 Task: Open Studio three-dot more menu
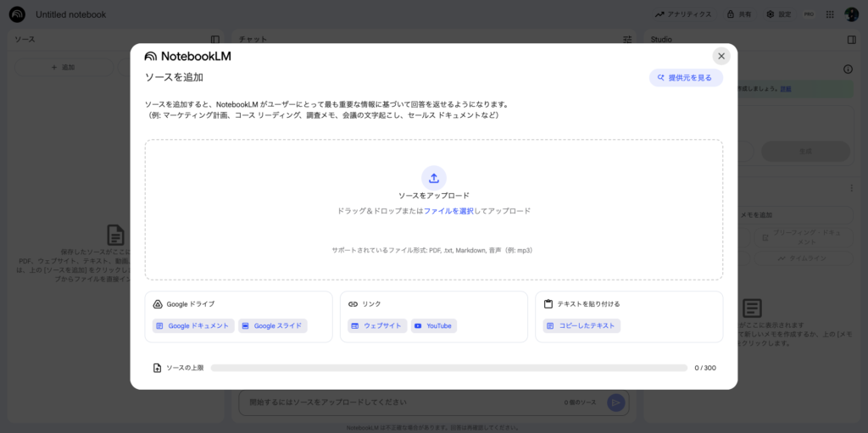(x=851, y=188)
